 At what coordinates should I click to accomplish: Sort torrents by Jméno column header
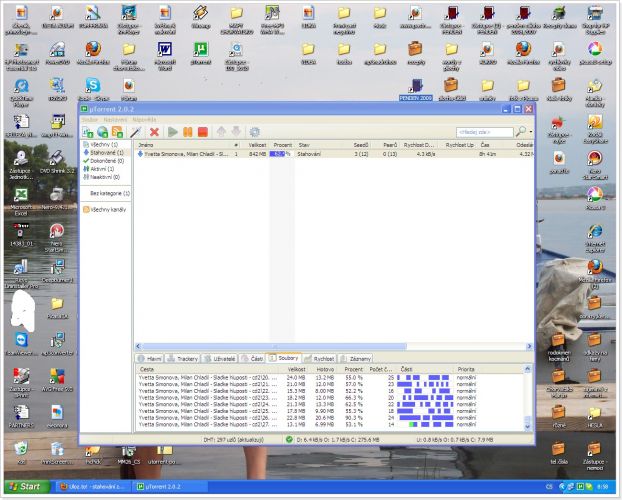(186, 145)
